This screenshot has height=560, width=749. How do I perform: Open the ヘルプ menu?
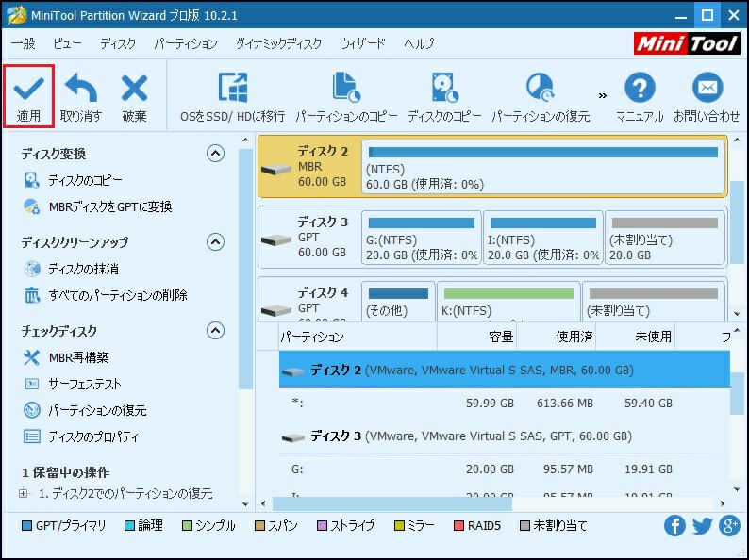pyautogui.click(x=419, y=44)
